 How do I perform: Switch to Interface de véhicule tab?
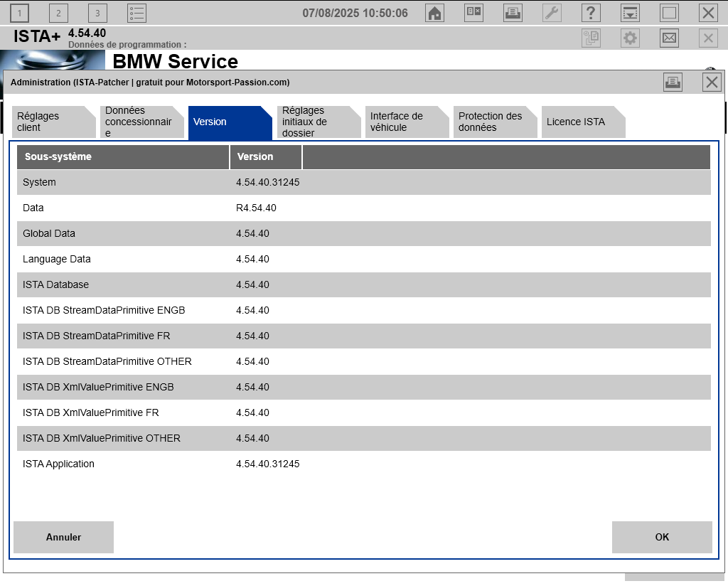(407, 122)
